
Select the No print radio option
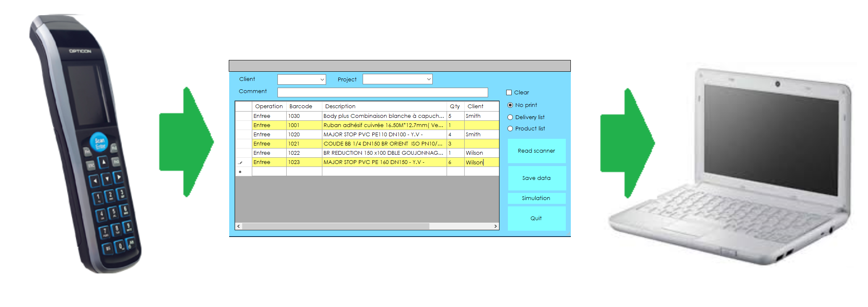(510, 105)
